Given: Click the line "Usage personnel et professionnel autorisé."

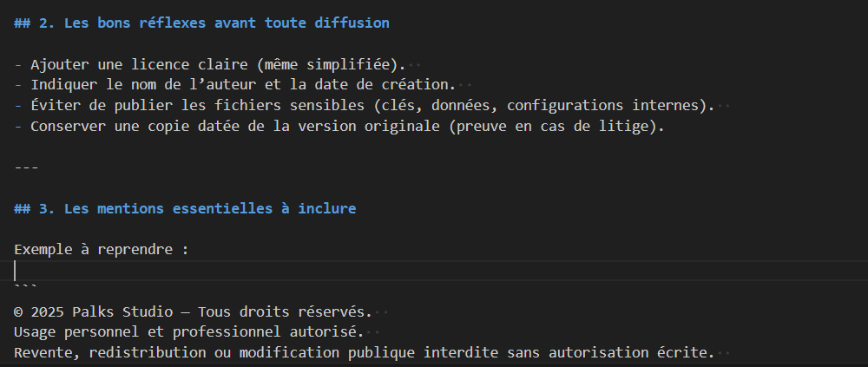Looking at the screenshot, I should [x=189, y=331].
